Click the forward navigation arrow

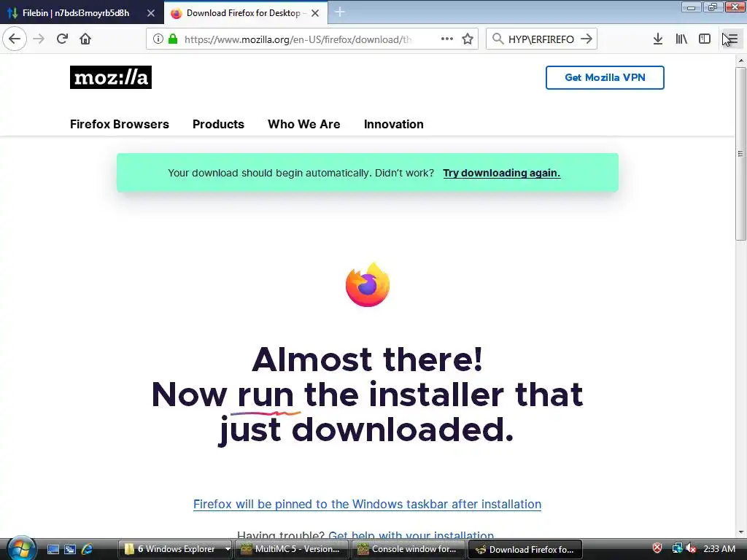[39, 39]
